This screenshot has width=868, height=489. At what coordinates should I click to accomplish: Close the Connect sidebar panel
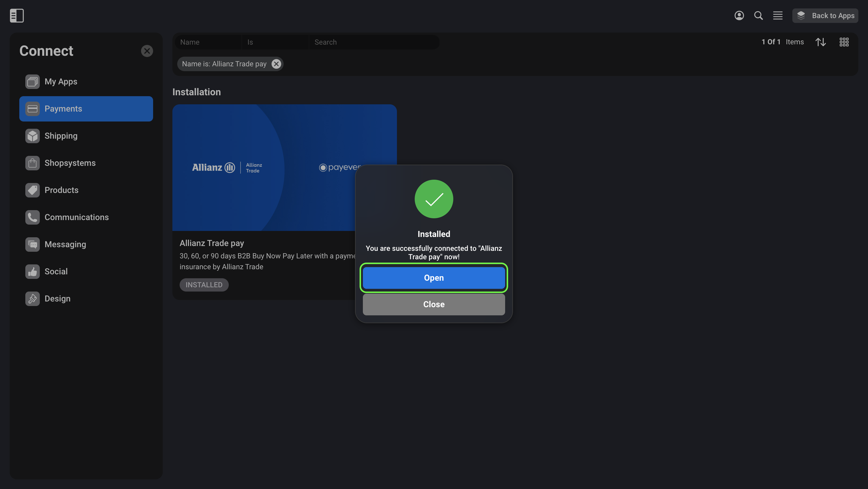[x=147, y=51]
